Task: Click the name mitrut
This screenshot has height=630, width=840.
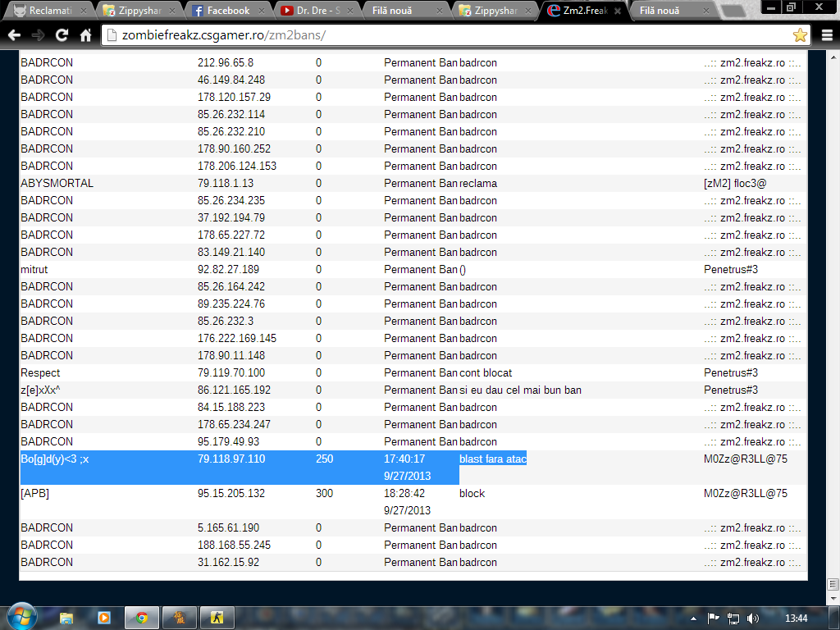Action: [34, 269]
